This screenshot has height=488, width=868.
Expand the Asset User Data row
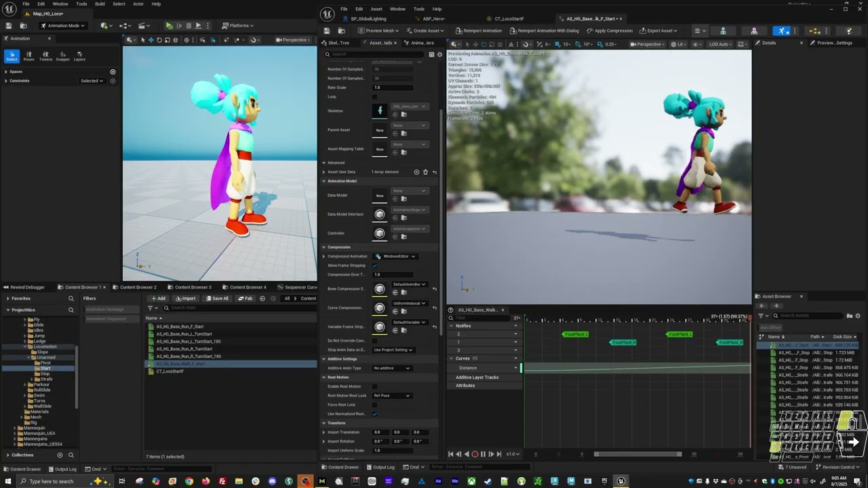(324, 172)
